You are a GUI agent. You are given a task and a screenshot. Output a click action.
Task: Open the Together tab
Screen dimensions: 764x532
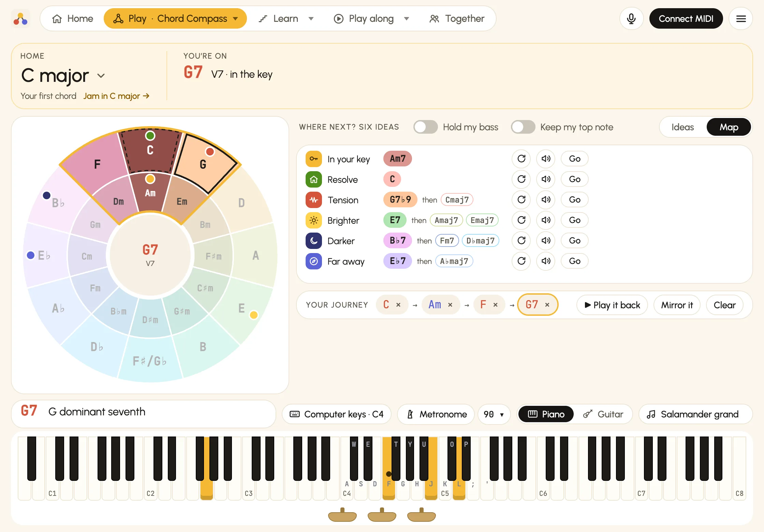(457, 18)
